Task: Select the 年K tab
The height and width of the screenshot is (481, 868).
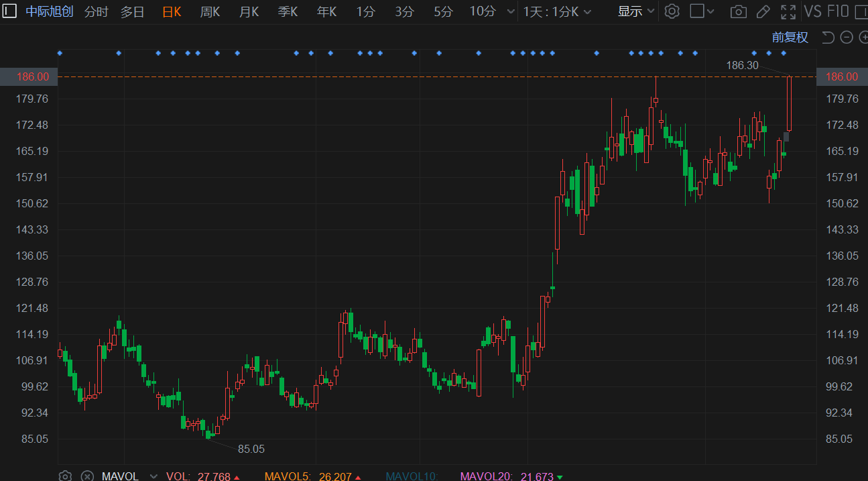Action: tap(326, 11)
